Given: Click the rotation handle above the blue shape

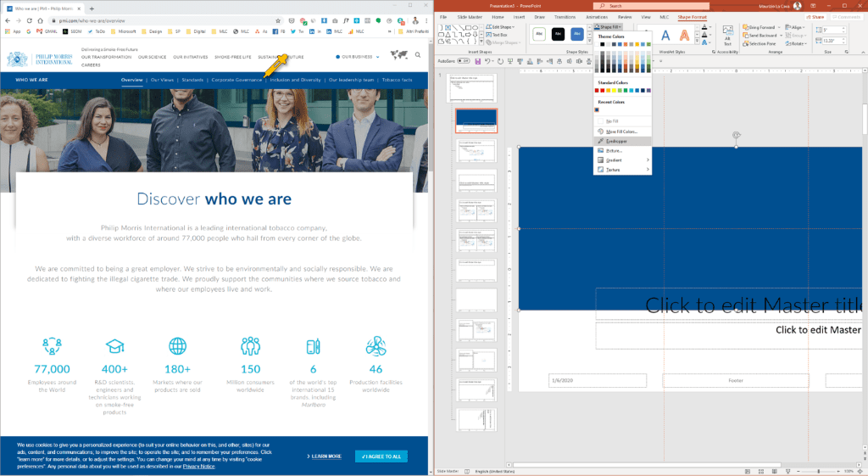Looking at the screenshot, I should [736, 135].
